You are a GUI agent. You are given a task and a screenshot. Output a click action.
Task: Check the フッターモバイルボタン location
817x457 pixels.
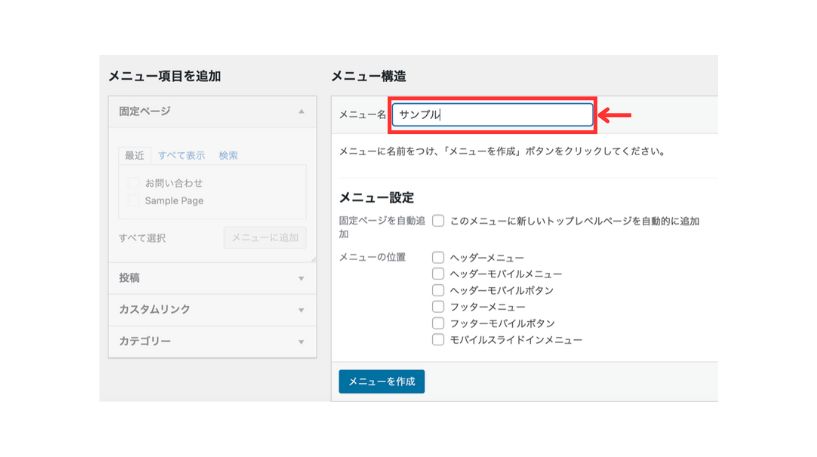[x=438, y=323]
